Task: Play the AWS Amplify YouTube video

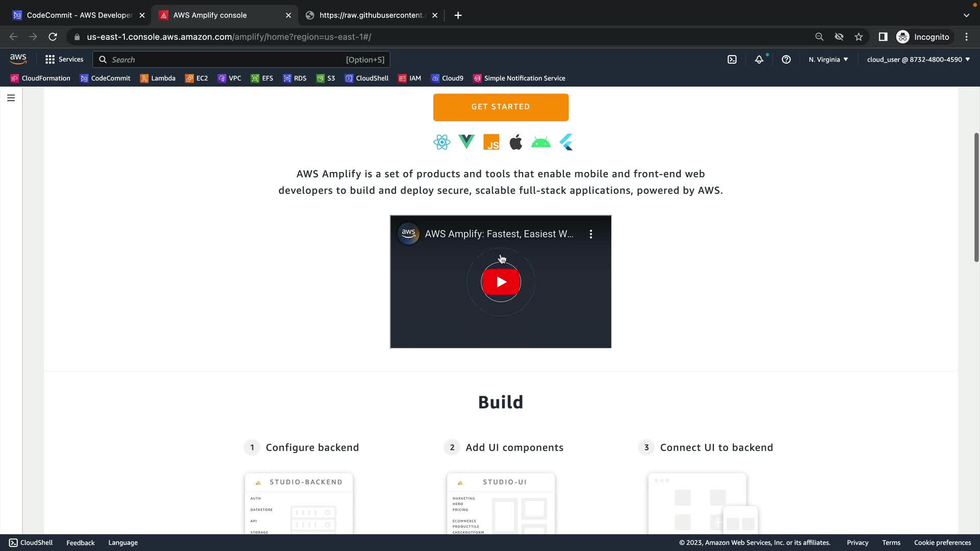Action: [x=501, y=282]
